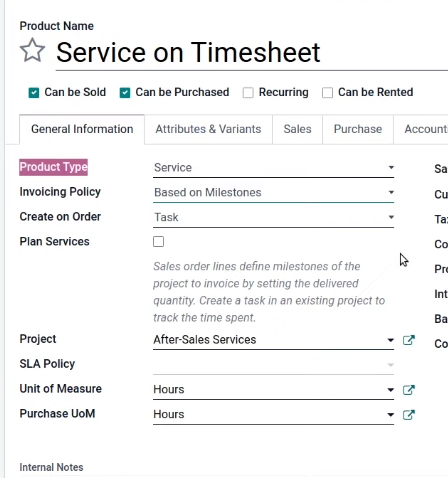Image resolution: width=448 pixels, height=478 pixels.
Task: Enable the Can be Rented checkbox
Action: 327,93
